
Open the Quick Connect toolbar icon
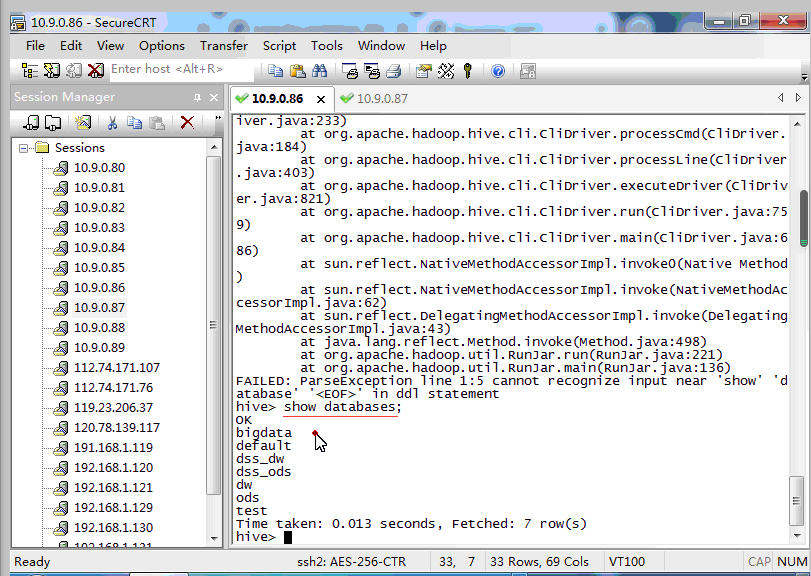point(50,70)
